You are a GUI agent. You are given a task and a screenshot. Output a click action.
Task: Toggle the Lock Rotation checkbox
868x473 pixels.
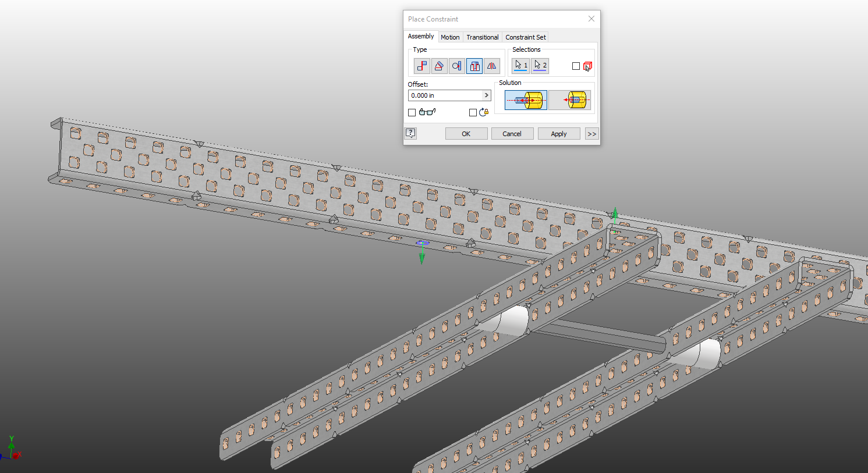(x=473, y=112)
